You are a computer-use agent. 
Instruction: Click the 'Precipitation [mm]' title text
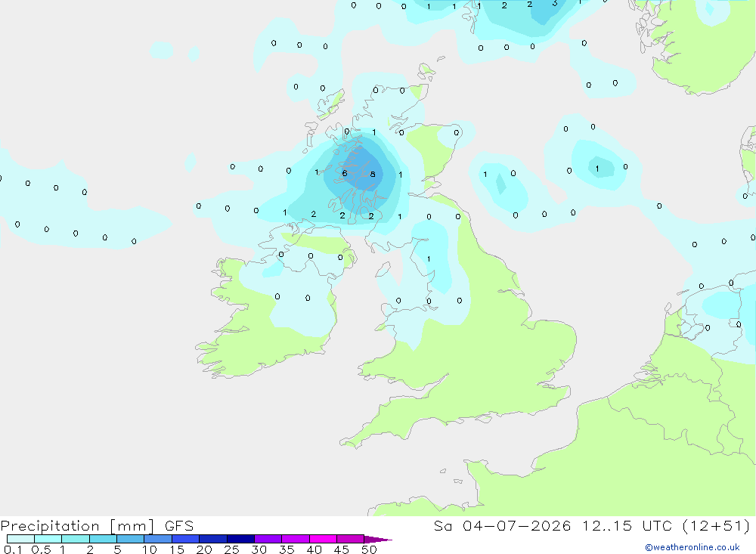(77, 526)
